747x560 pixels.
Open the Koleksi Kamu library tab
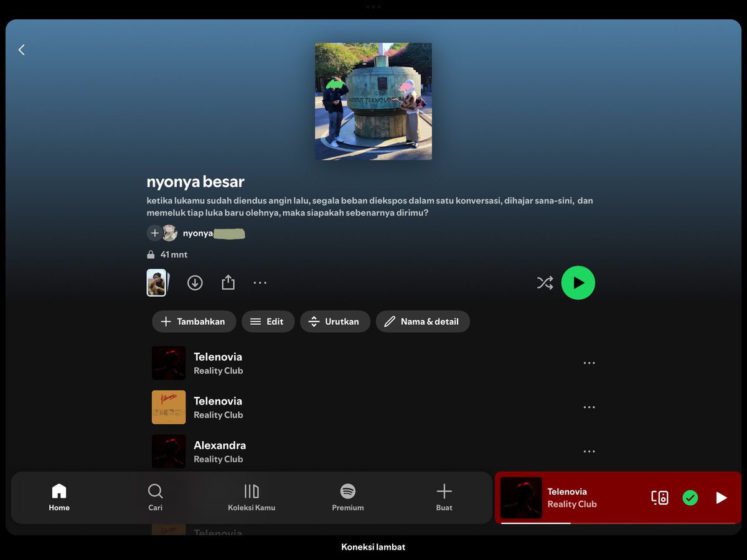tap(251, 498)
